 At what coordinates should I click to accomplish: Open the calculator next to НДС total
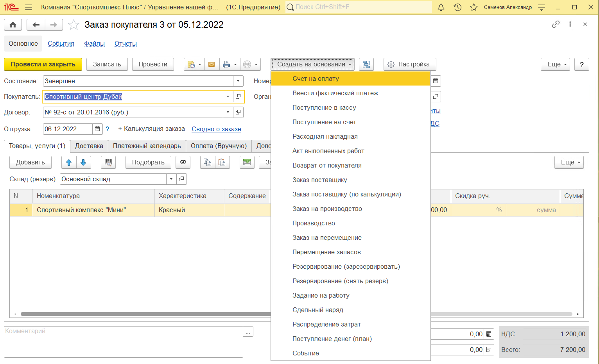pyautogui.click(x=489, y=334)
